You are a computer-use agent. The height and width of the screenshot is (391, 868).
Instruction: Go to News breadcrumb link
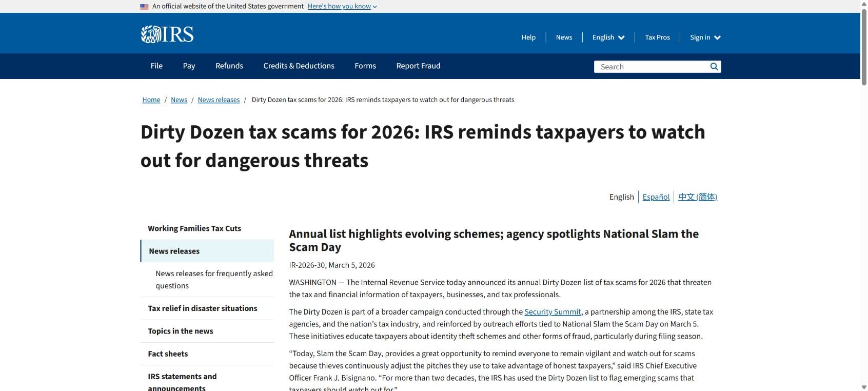point(179,100)
